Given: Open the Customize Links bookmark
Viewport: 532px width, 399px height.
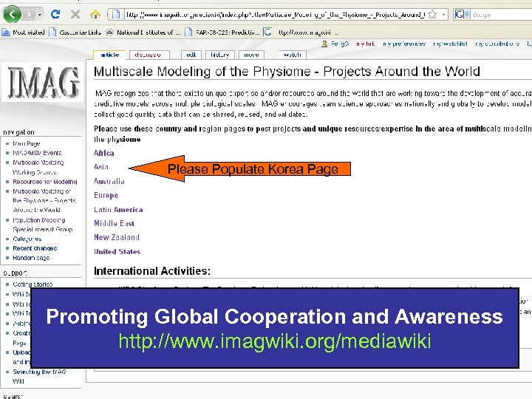Looking at the screenshot, I should pyautogui.click(x=75, y=33).
